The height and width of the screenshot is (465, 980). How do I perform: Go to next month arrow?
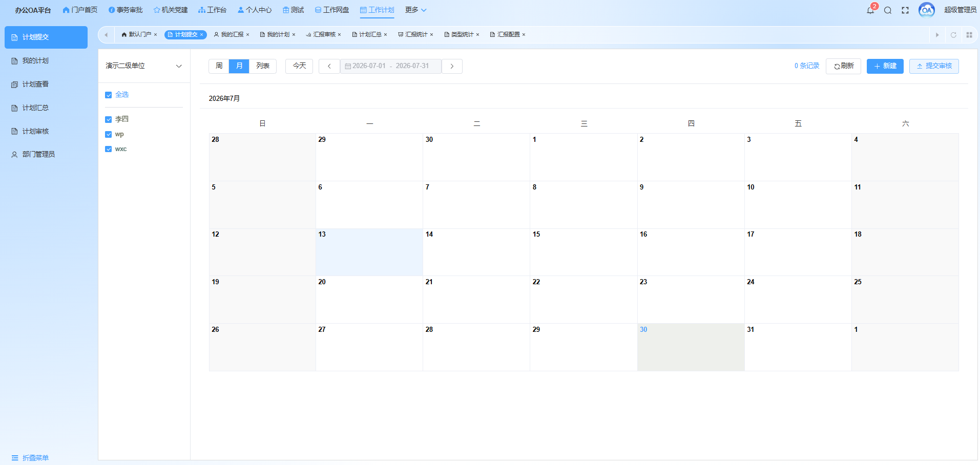click(x=452, y=66)
